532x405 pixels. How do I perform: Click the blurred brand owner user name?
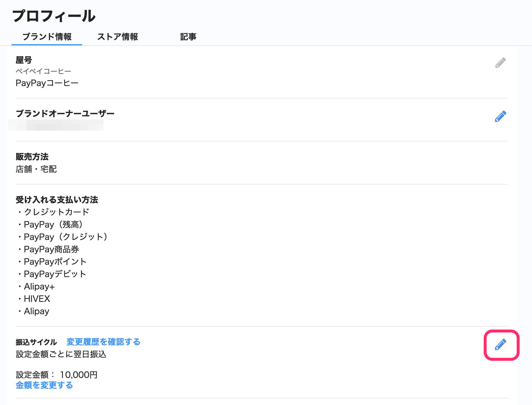(56, 125)
